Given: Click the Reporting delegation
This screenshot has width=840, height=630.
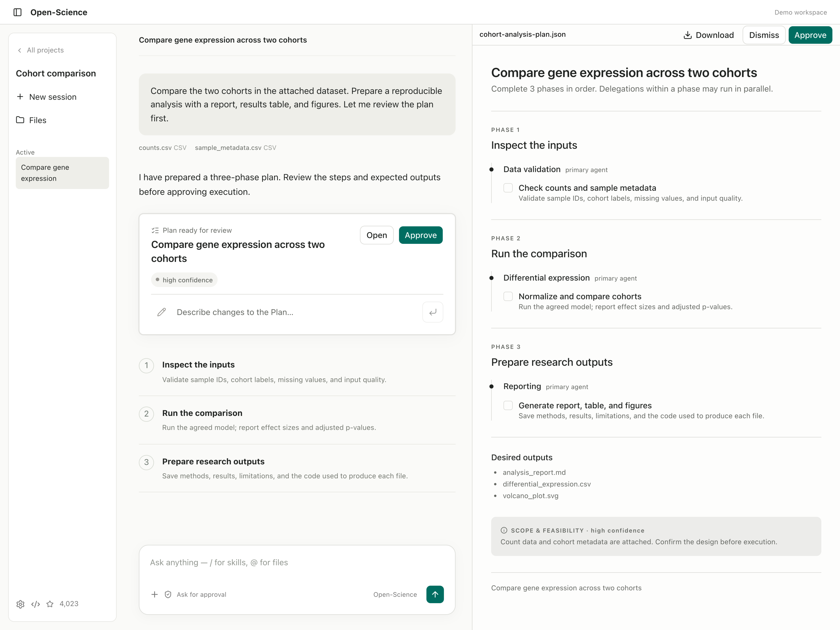Looking at the screenshot, I should click(x=522, y=386).
